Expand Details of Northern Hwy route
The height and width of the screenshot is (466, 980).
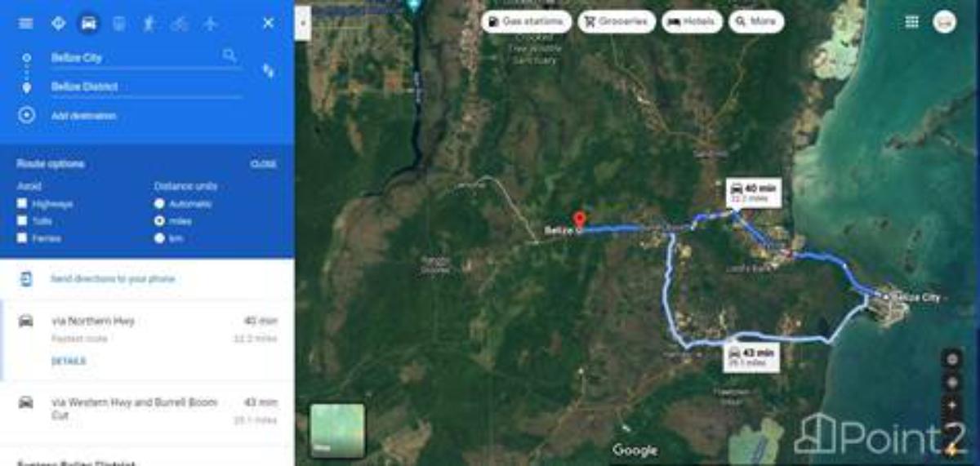pos(68,361)
